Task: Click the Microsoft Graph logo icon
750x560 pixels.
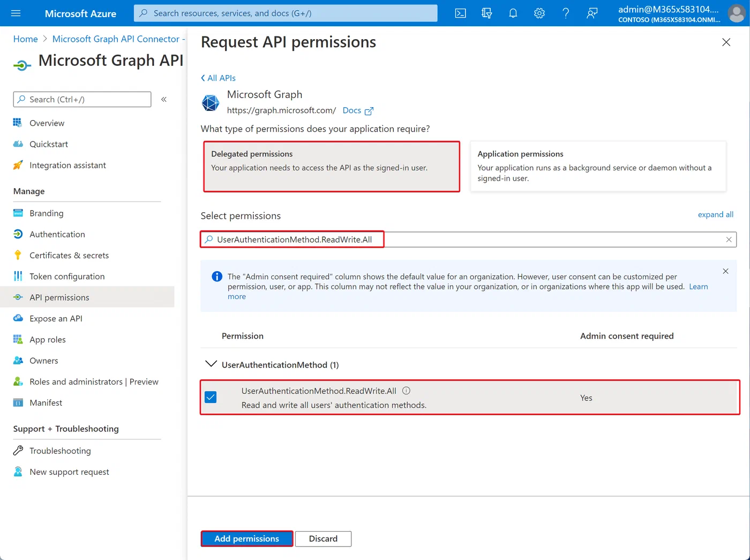Action: [x=211, y=102]
